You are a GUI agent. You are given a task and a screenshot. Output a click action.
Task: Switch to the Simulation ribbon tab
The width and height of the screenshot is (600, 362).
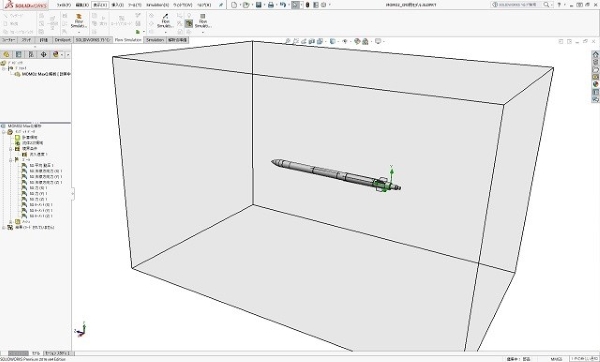[155, 40]
